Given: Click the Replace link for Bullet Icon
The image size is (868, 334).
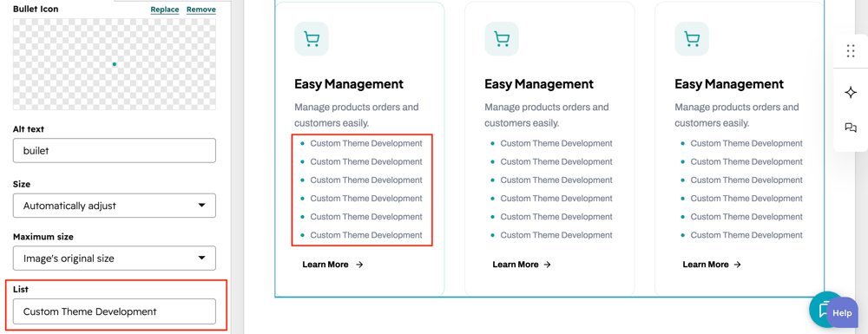Looking at the screenshot, I should 164,10.
